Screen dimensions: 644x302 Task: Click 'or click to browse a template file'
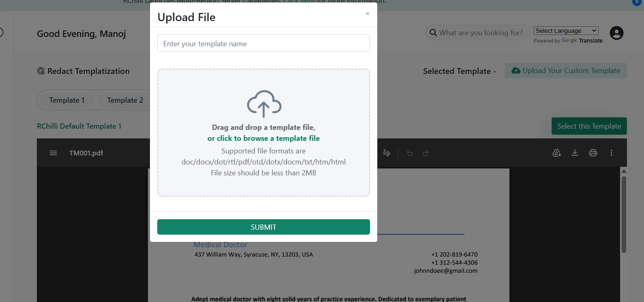263,138
